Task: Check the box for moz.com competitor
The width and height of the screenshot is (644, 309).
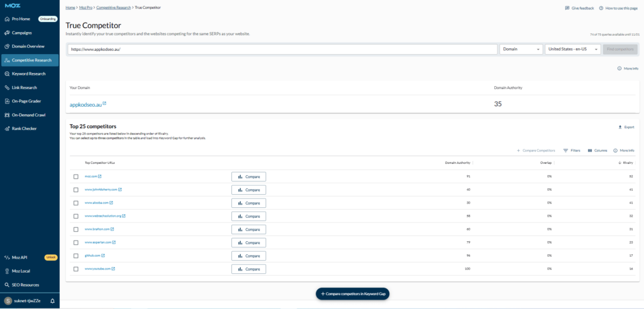Action: 76,176
